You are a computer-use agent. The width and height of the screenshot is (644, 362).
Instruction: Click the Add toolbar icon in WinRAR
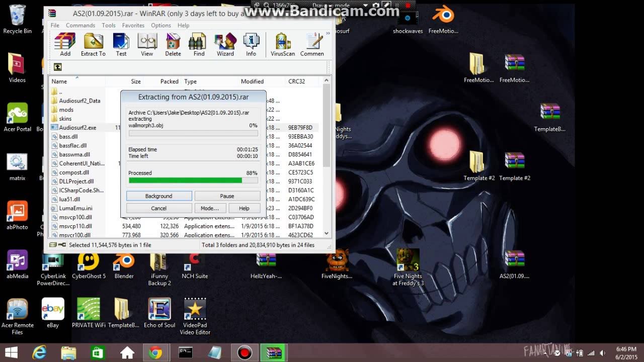coord(65,44)
